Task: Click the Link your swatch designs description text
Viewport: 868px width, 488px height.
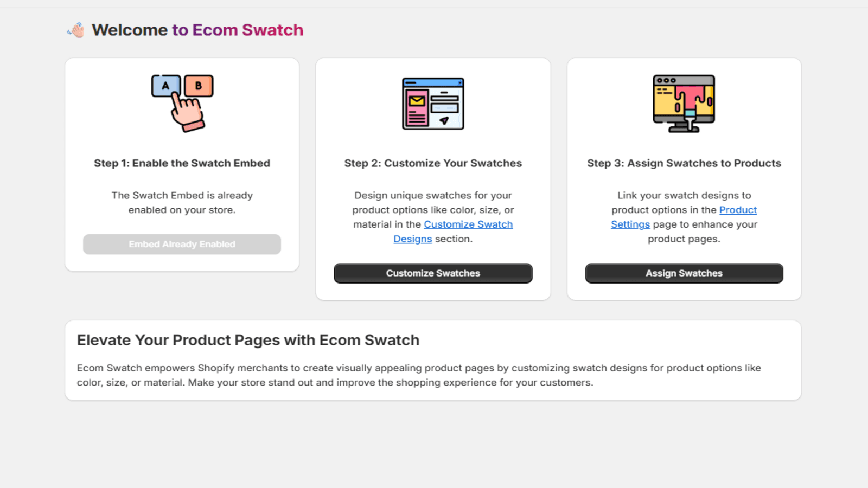Action: pos(684,195)
